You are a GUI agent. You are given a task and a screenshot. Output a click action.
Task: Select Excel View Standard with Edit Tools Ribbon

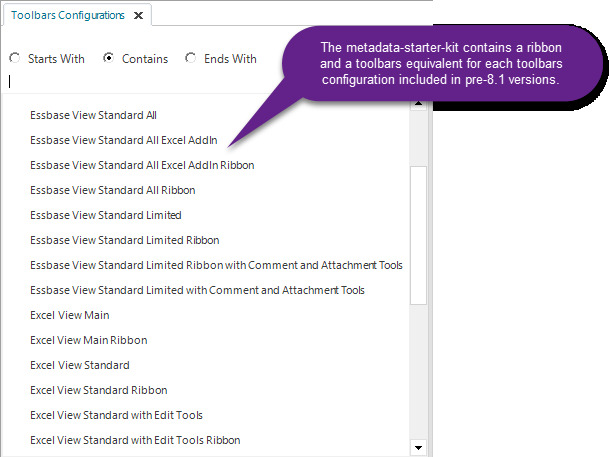click(135, 440)
